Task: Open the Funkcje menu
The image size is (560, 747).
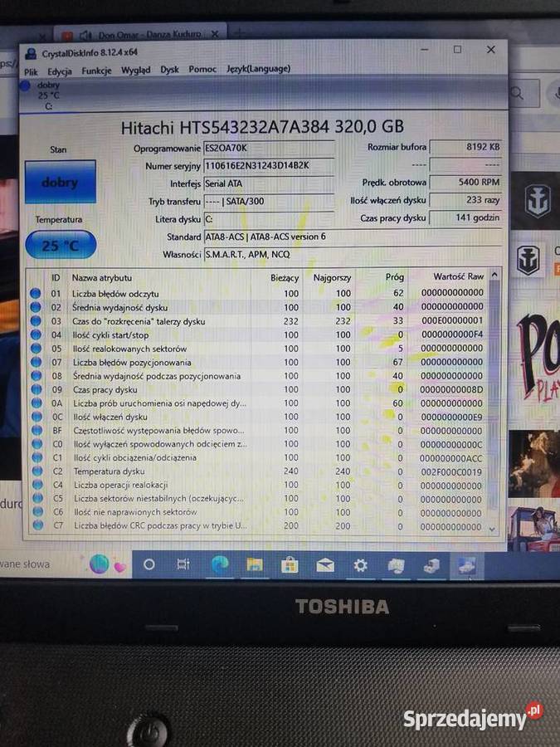Action: point(96,71)
